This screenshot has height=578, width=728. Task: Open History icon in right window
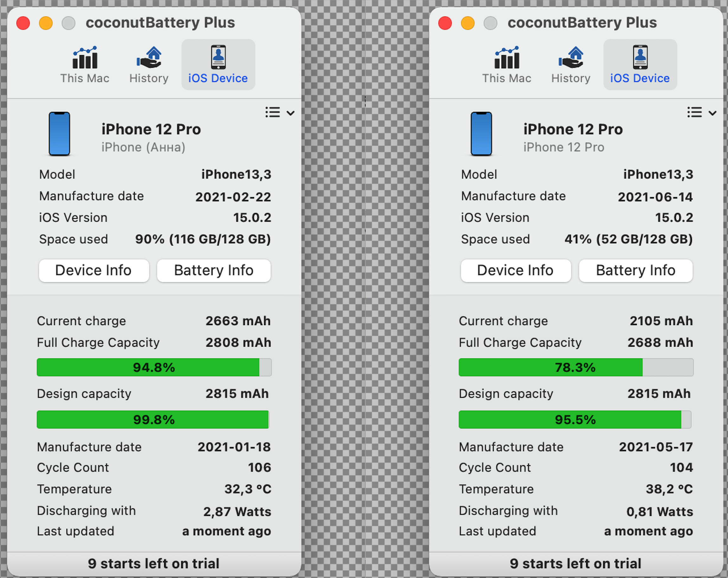point(571,58)
